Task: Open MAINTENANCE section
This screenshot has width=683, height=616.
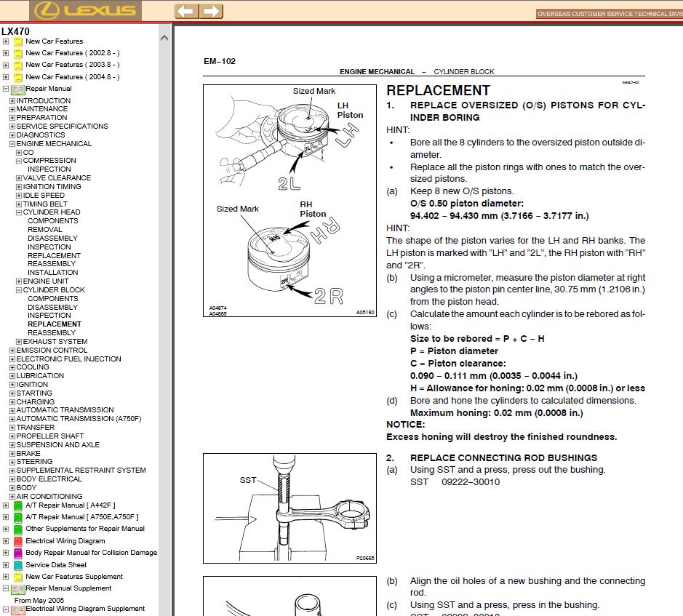Action: (41, 109)
